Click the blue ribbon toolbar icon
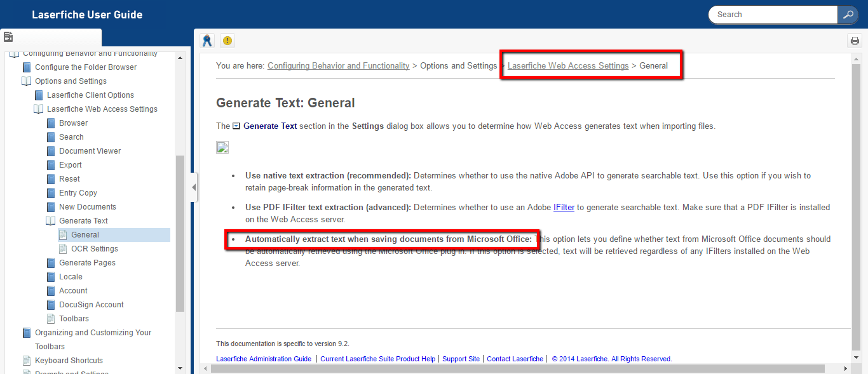The height and width of the screenshot is (374, 868). (x=207, y=41)
